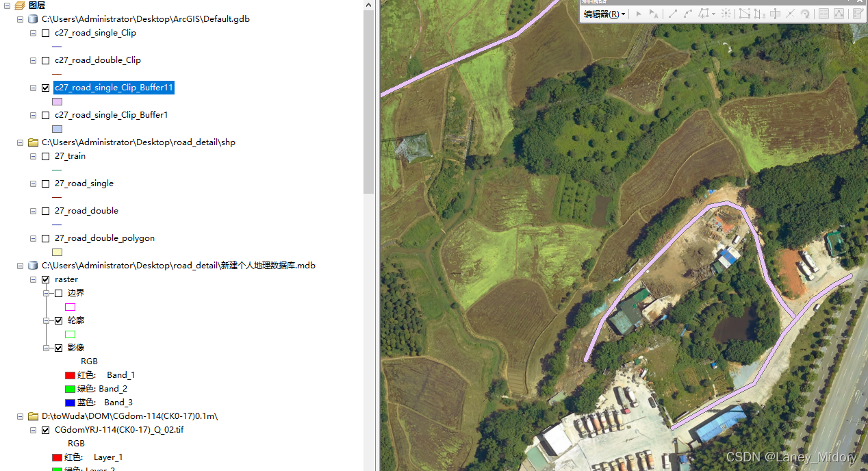Click the CGdom-114 DOM folder icon
The height and width of the screenshot is (471, 868).
pos(33,416)
